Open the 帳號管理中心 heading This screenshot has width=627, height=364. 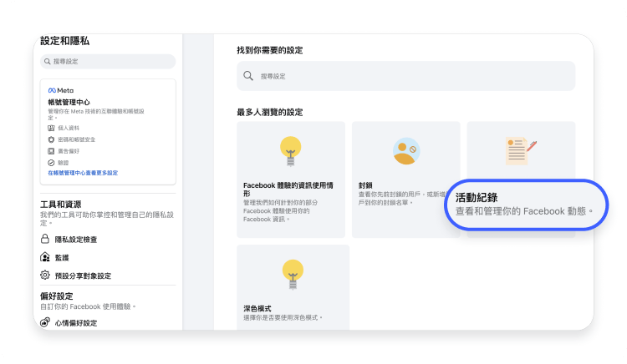[x=69, y=102]
